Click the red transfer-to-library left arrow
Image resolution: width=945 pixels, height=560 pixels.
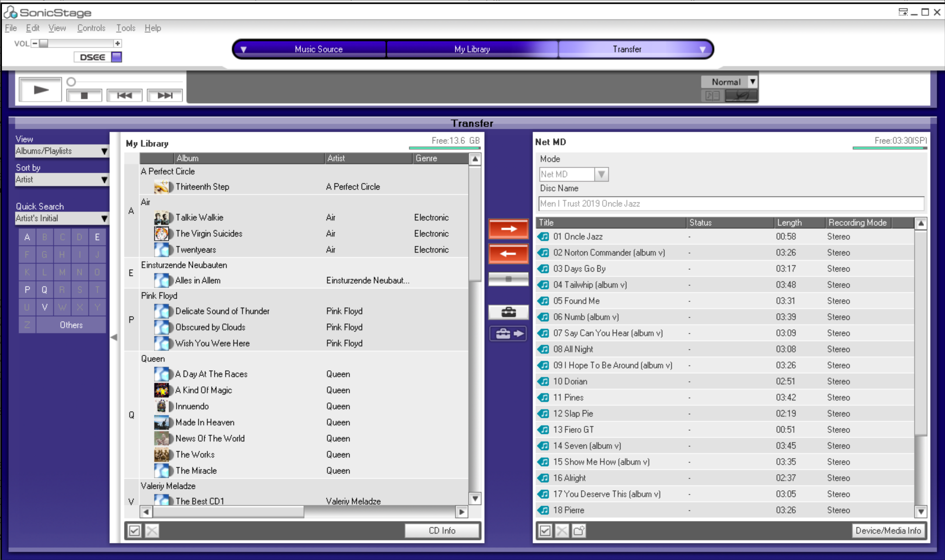(x=508, y=254)
